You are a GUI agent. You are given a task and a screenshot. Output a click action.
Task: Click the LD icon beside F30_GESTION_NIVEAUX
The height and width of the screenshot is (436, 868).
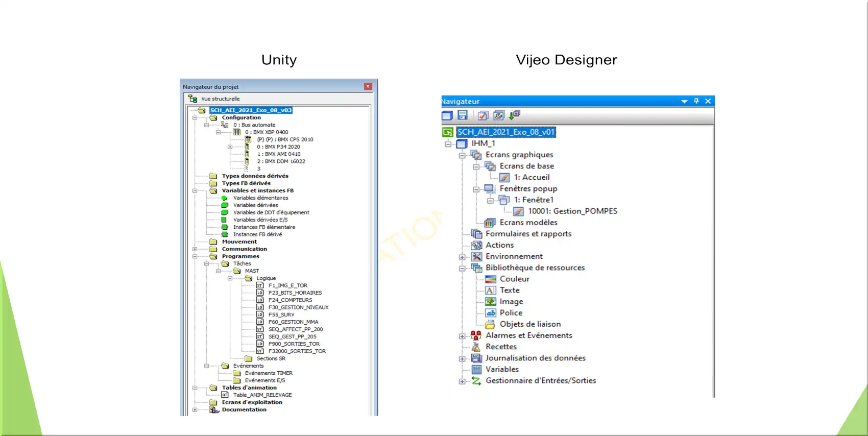tap(260, 307)
